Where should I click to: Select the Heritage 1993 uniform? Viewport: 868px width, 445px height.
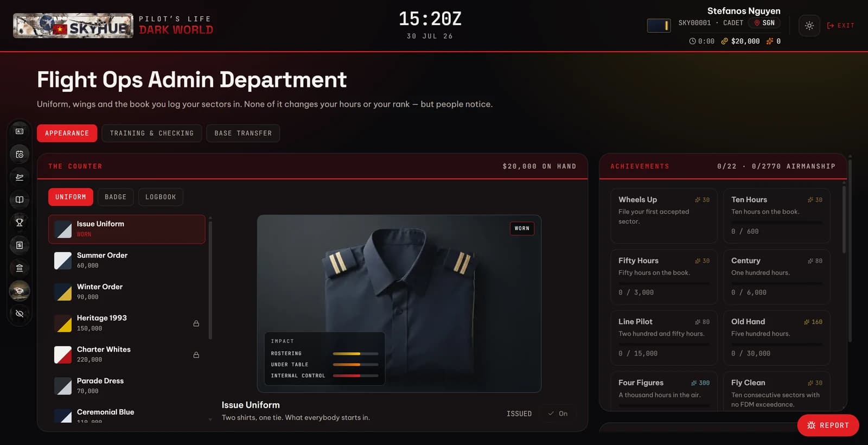pos(127,323)
